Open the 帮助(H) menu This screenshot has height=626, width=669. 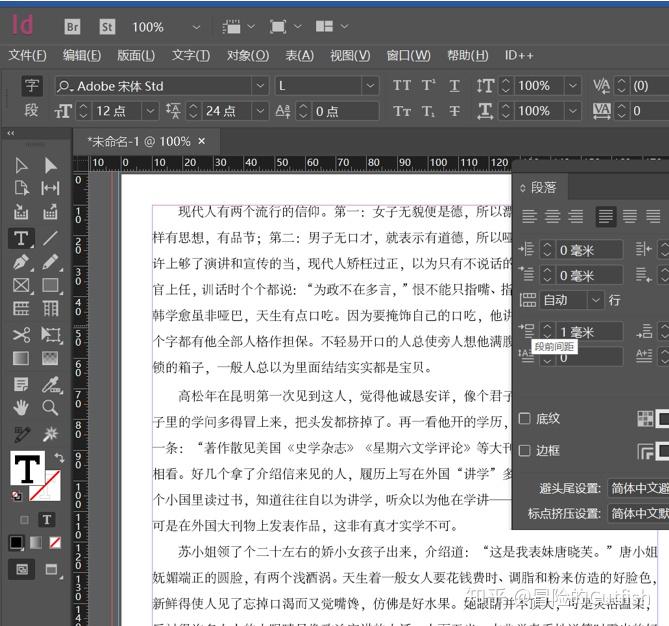coord(468,55)
